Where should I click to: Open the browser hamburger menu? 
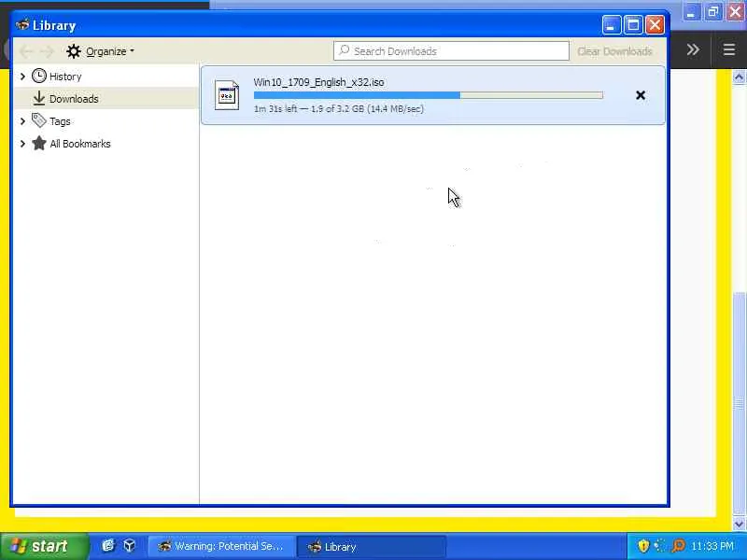(729, 49)
